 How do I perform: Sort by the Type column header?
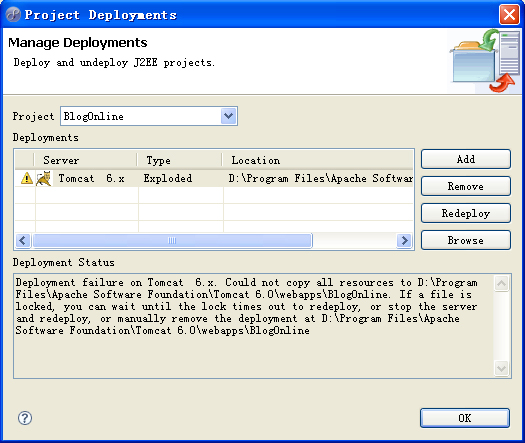[179, 160]
